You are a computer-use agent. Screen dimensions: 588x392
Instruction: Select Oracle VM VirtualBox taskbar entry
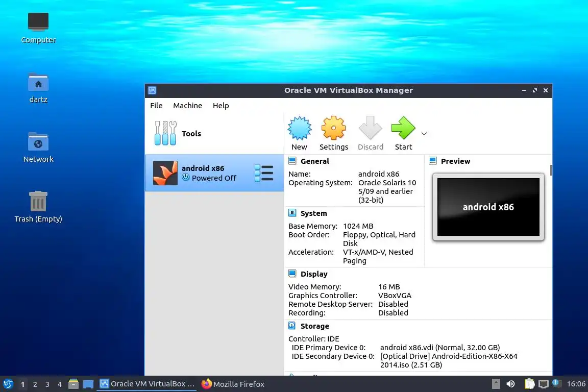[147, 384]
